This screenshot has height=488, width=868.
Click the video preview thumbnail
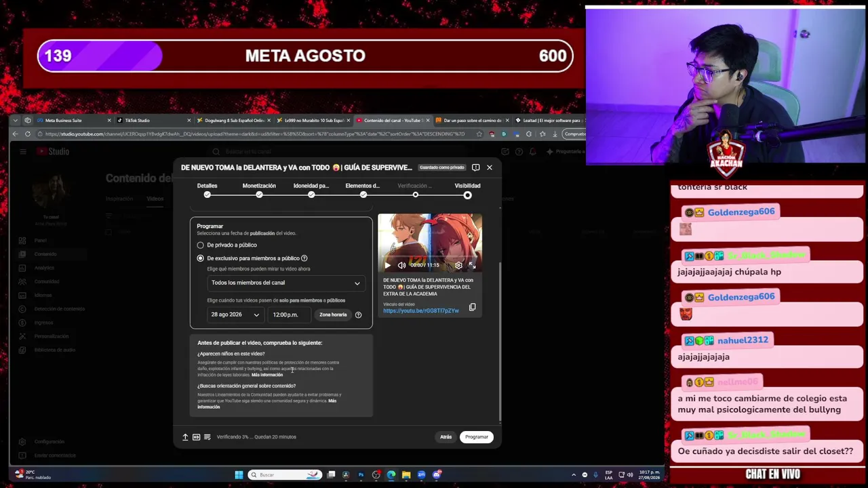[x=430, y=243]
